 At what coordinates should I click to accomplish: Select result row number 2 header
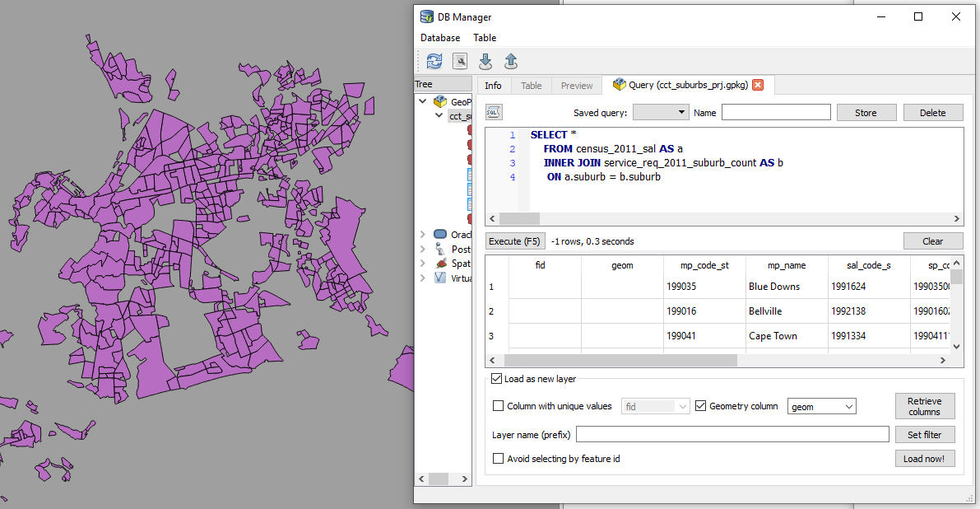click(498, 311)
